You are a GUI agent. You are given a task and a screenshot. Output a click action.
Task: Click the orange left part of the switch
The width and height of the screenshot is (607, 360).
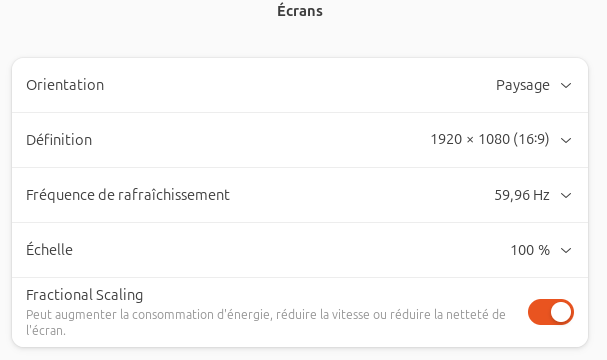539,312
